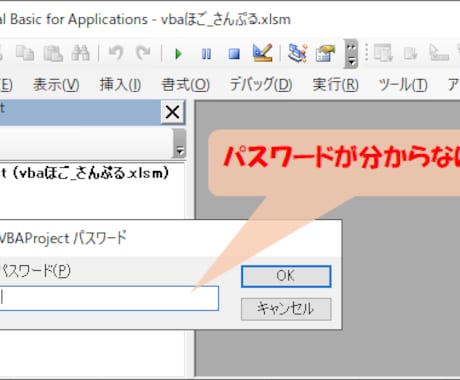Open the 表示(V) menu

tap(56, 85)
